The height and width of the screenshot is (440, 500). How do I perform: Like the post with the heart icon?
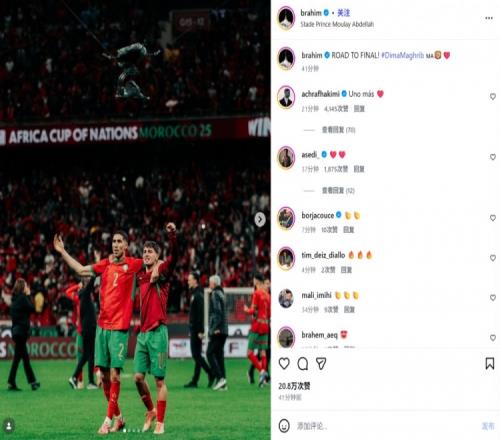[x=284, y=363]
